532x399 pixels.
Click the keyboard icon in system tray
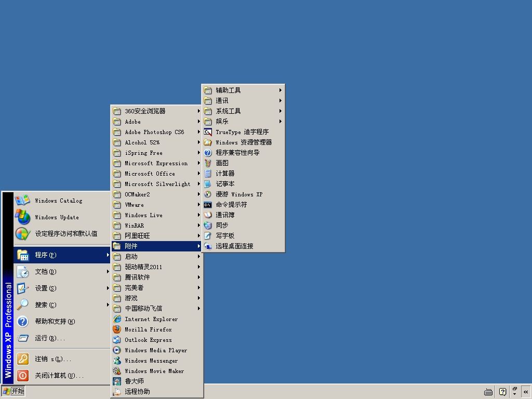pyautogui.click(x=488, y=392)
